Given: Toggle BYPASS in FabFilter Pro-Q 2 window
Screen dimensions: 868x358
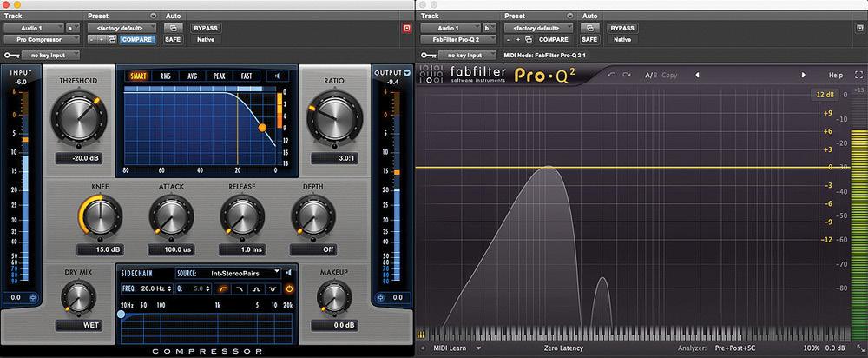Looking at the screenshot, I should tap(621, 28).
